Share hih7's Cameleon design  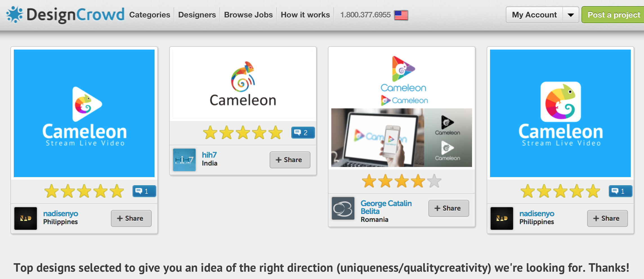pyautogui.click(x=290, y=160)
